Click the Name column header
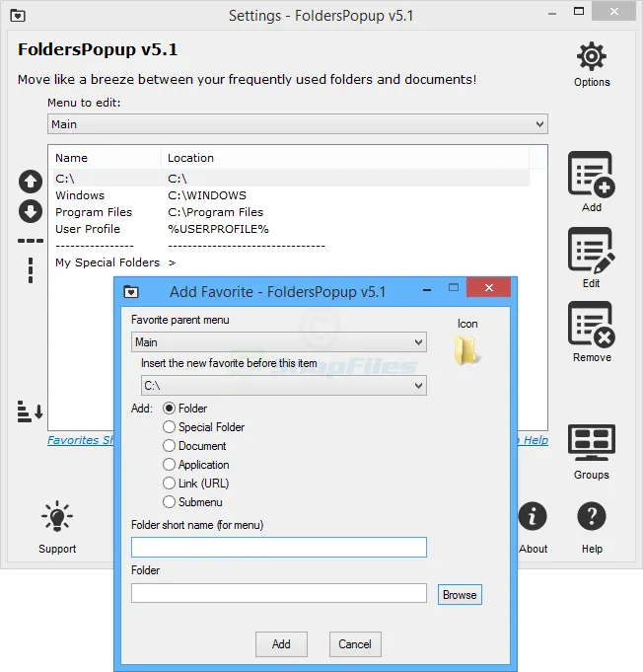The width and height of the screenshot is (643, 672). (107, 158)
